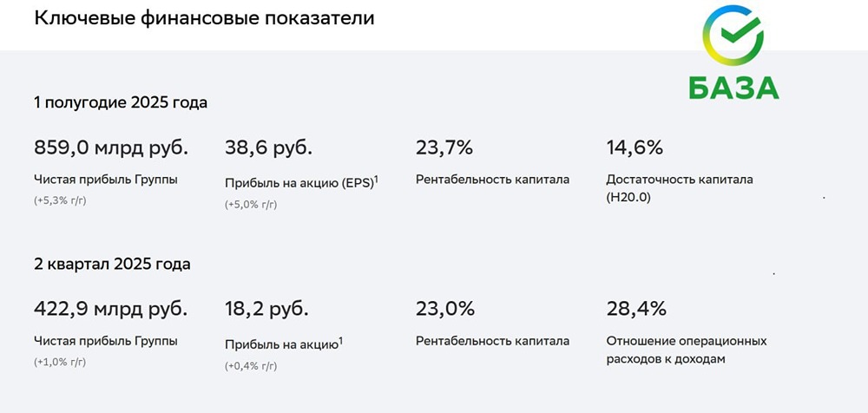Select the 18,2 руб. quarterly value

pos(266,310)
